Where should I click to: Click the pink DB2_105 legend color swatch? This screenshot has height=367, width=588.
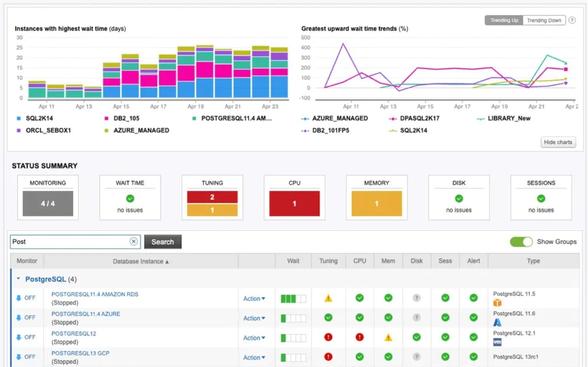tap(107, 118)
